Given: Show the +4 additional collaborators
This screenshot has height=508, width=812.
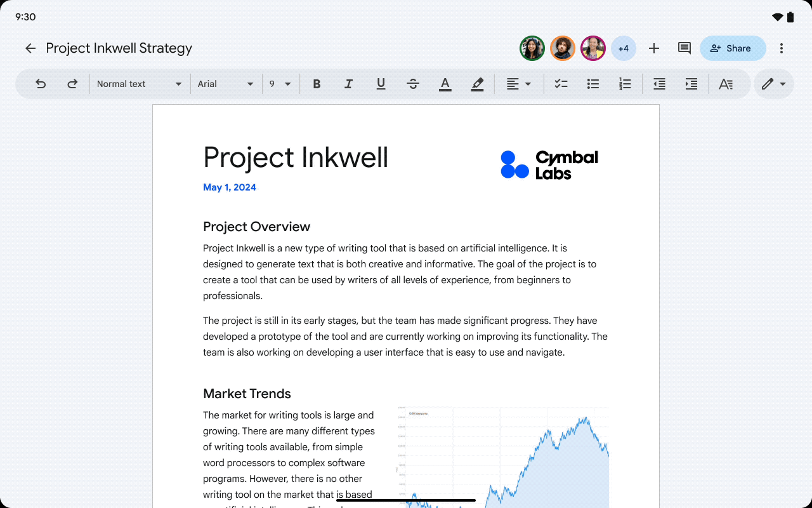Looking at the screenshot, I should click(x=624, y=48).
